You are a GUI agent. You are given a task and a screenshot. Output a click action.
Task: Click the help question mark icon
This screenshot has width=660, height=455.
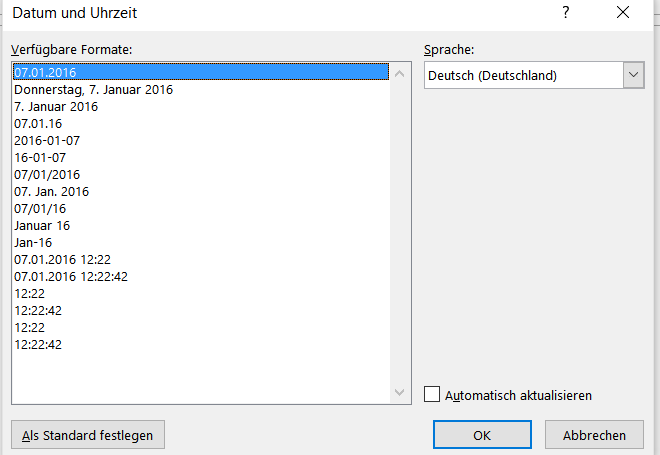click(x=566, y=13)
